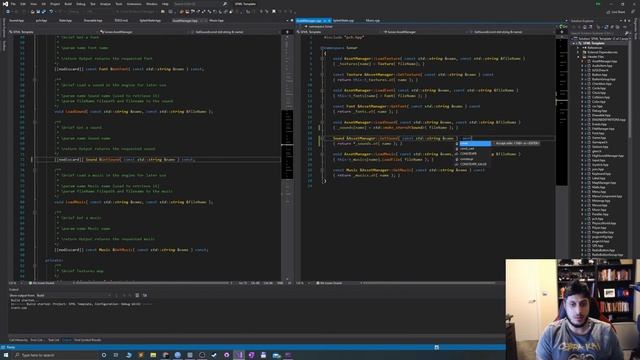The width and height of the screenshot is (640, 360).
Task: Click the search magnifier icon in title bar
Action: (225, 4)
